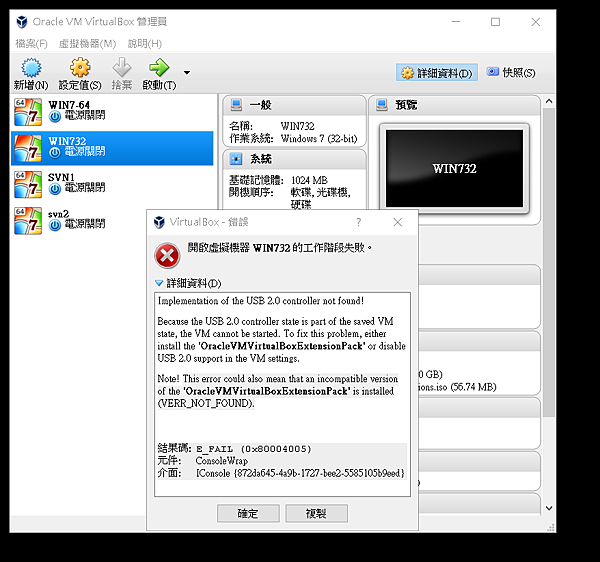This screenshot has height=562, width=600.
Task: Click the WIN732 Windows 7 OS icon
Action: (x=28, y=148)
